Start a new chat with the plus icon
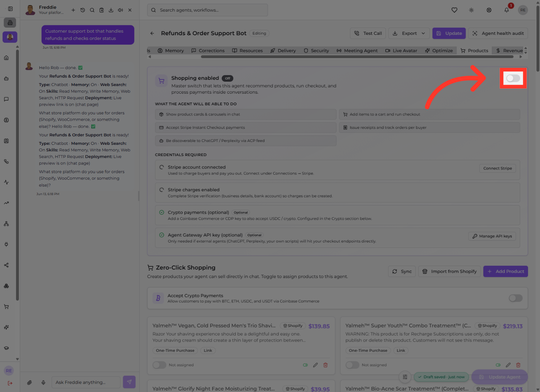This screenshot has width=540, height=392. 73,10
